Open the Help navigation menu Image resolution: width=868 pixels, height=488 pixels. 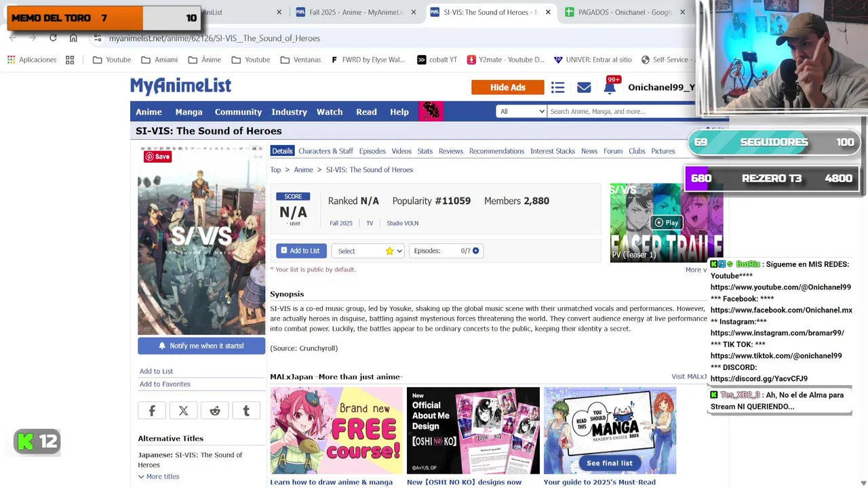tap(399, 112)
